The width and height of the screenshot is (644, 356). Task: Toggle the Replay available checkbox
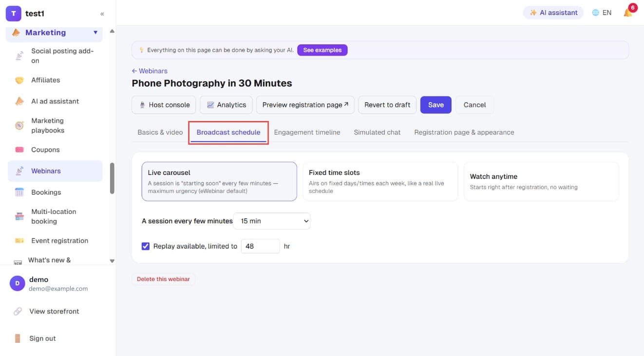[x=146, y=246]
